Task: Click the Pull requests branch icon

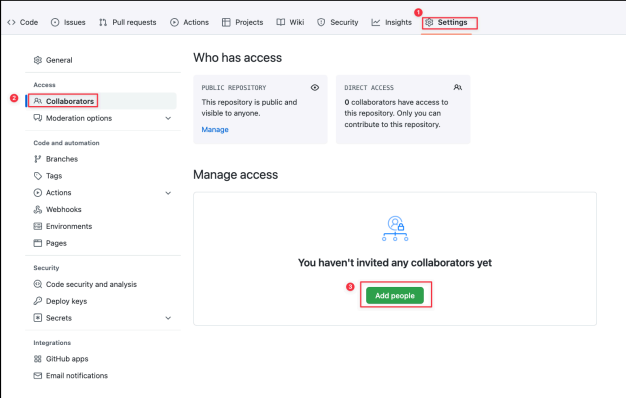Action: click(x=103, y=22)
